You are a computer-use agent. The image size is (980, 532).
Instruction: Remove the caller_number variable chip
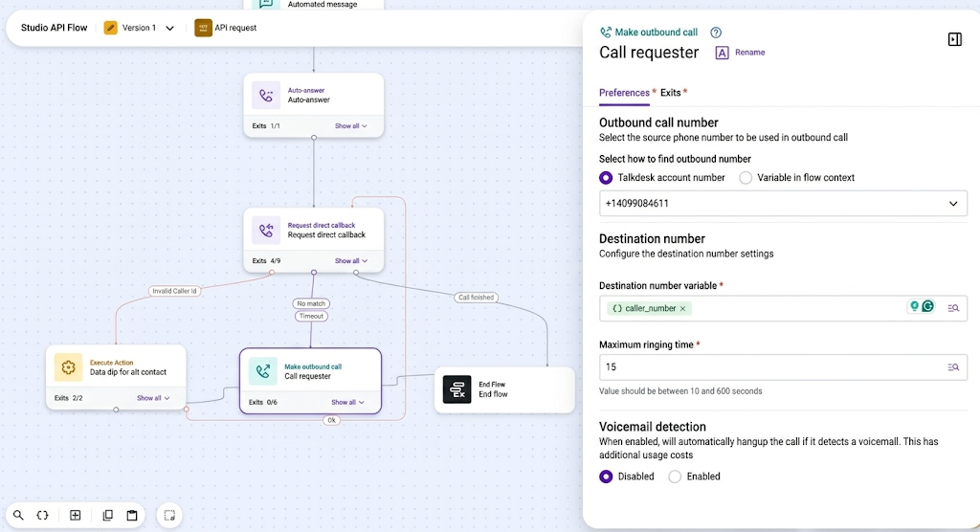pyautogui.click(x=682, y=308)
